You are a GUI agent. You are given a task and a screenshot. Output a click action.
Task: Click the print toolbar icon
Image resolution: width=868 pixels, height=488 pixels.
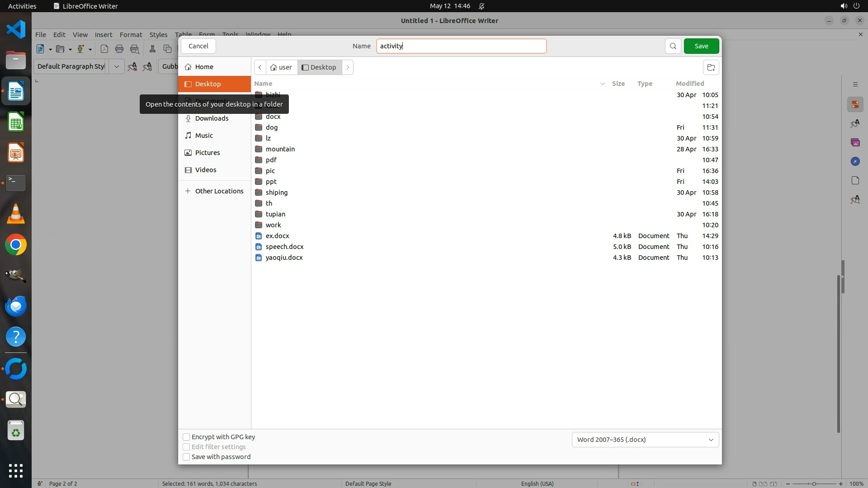tap(119, 49)
